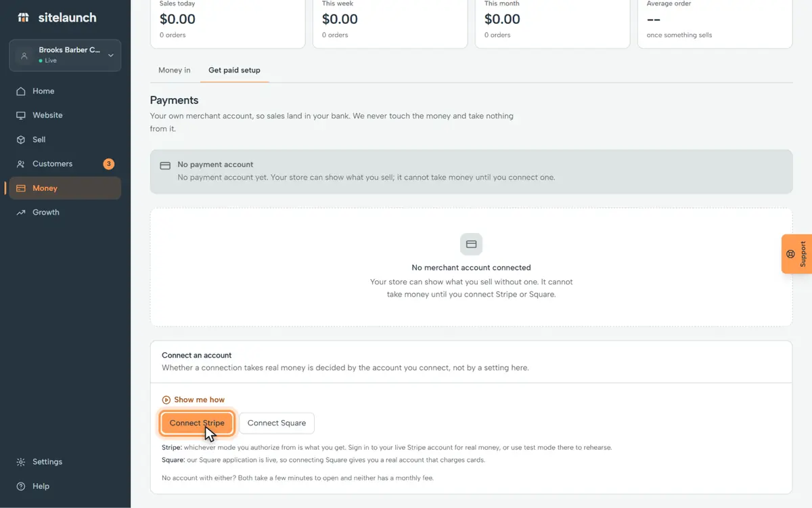Image resolution: width=812 pixels, height=508 pixels.
Task: Open the Money section in sidebar
Action: pyautogui.click(x=65, y=188)
